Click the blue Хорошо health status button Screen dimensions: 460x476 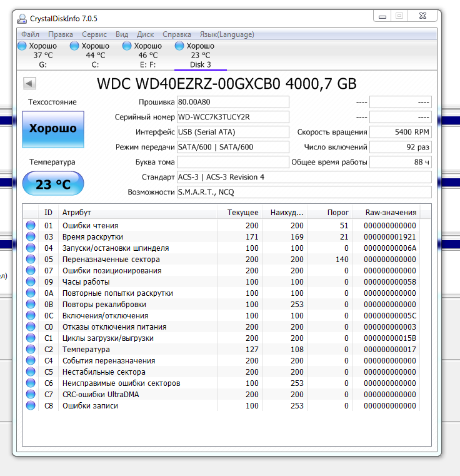coord(52,129)
